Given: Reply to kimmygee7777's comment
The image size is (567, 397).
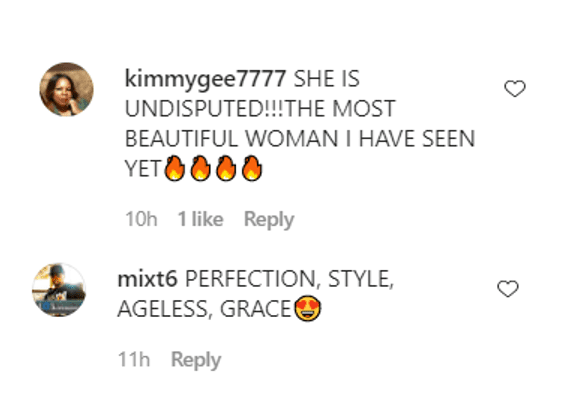Looking at the screenshot, I should (x=269, y=219).
